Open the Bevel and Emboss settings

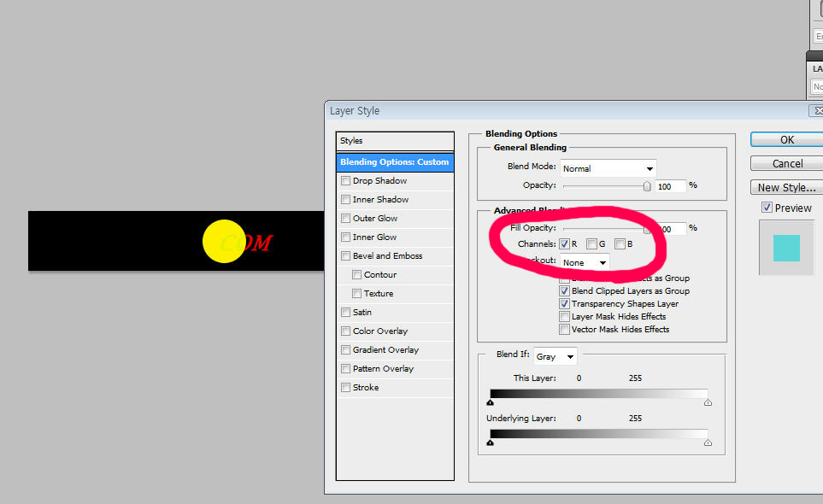coord(387,256)
